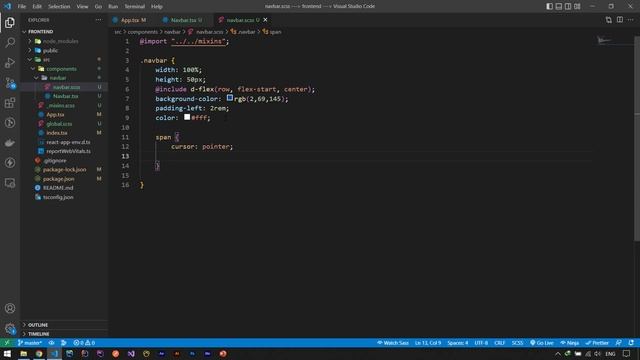Click feedback icon in status bar
Image resolution: width=640 pixels, height=360 pixels.
click(618, 343)
